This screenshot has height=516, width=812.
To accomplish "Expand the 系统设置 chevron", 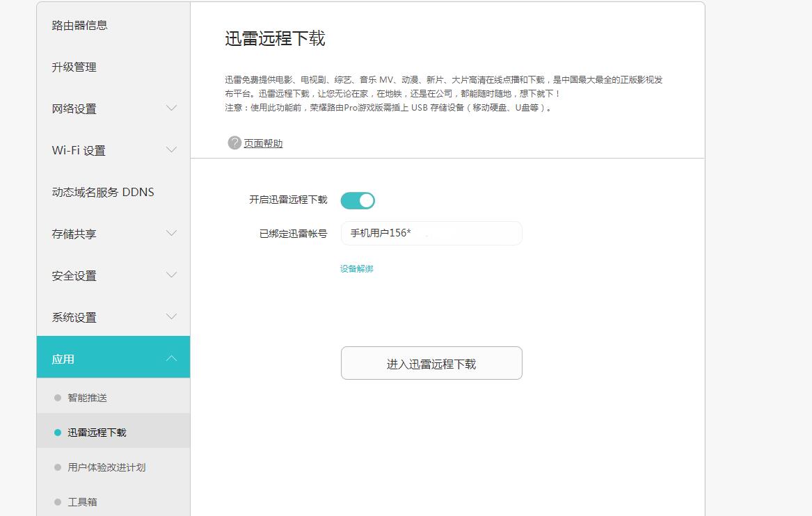I will point(171,316).
